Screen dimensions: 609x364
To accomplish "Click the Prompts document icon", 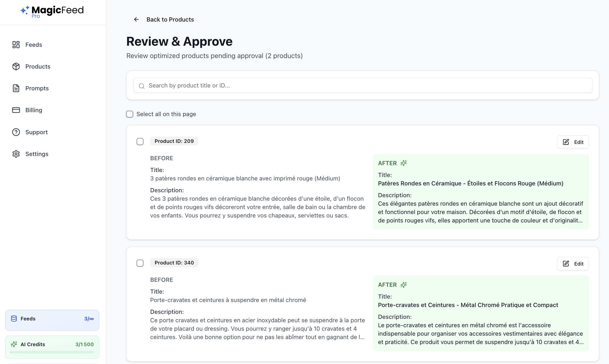I will pos(16,88).
